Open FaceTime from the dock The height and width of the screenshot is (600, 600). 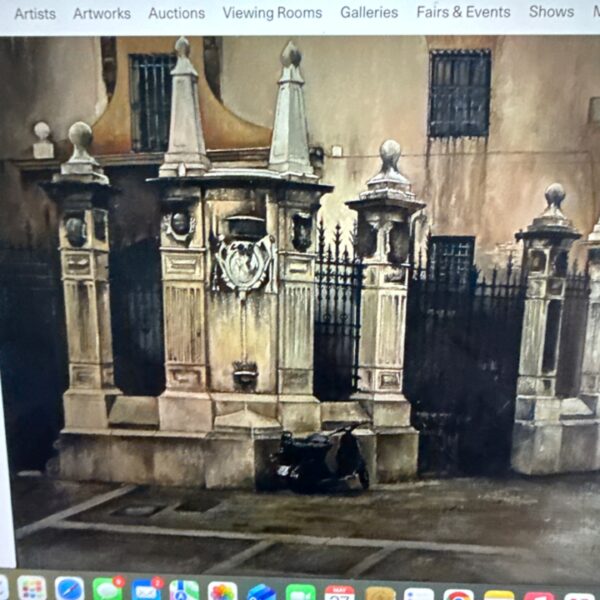301,593
